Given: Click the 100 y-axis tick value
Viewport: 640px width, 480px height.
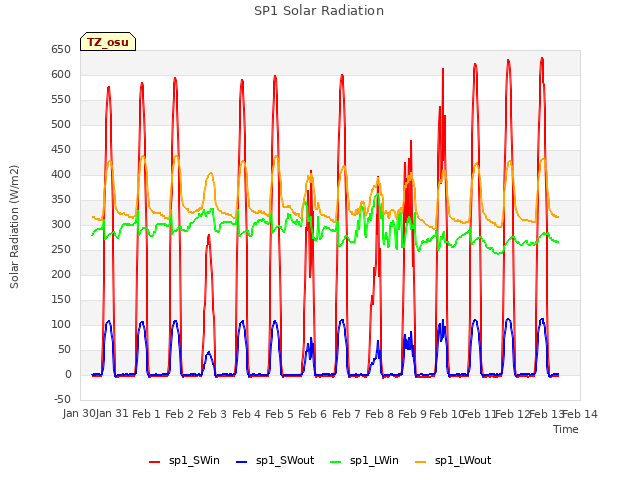Looking at the screenshot, I should click(x=61, y=324).
